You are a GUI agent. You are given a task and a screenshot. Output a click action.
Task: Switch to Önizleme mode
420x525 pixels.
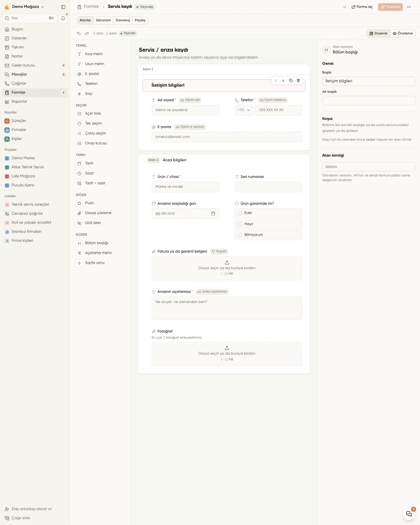(402, 34)
